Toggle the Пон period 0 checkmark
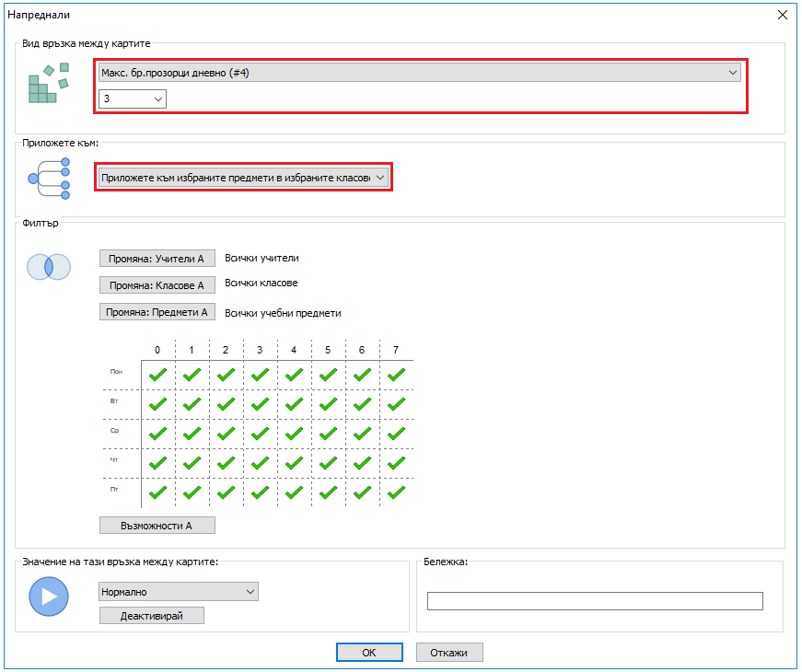The width and height of the screenshot is (802, 672). coord(157,375)
